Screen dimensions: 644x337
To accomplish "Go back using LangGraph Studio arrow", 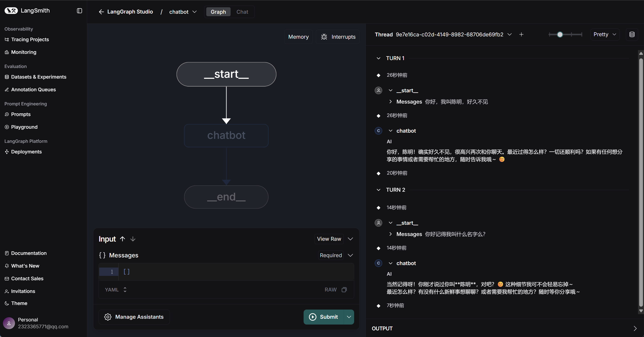I will (x=101, y=12).
